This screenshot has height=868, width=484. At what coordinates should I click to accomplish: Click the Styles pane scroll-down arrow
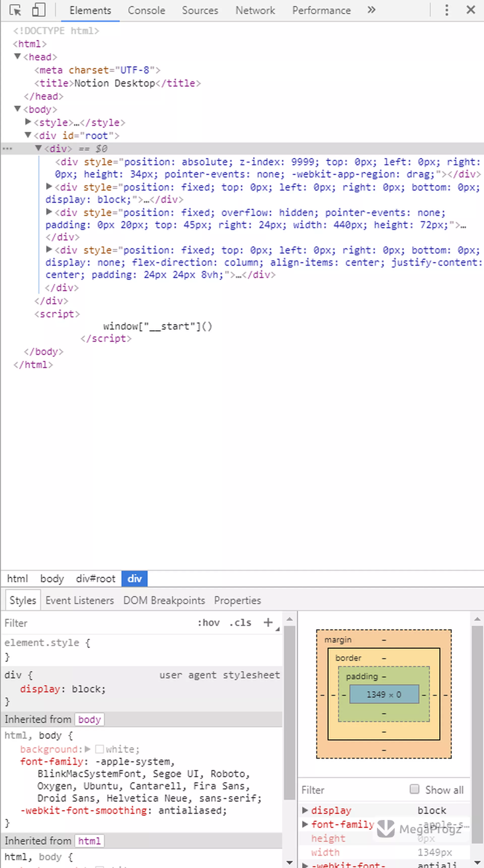(289, 862)
